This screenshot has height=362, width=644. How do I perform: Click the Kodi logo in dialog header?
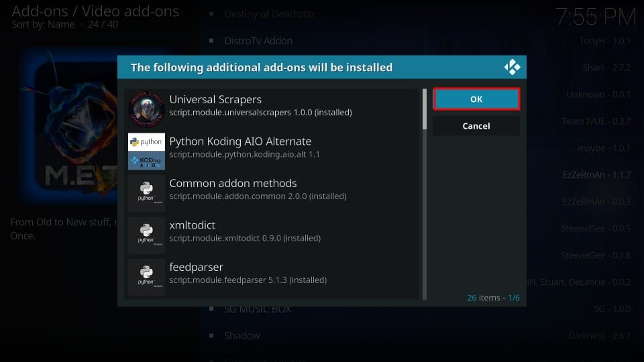point(512,67)
